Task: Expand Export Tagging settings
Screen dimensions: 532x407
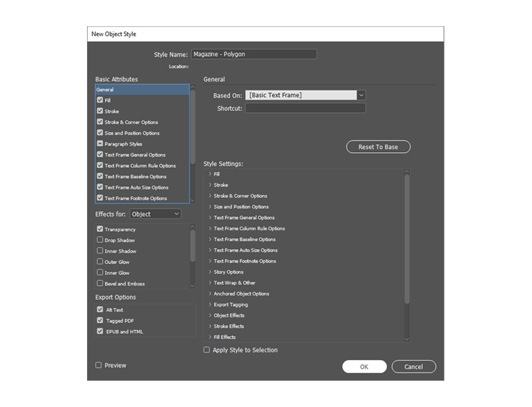Action: pyautogui.click(x=210, y=304)
